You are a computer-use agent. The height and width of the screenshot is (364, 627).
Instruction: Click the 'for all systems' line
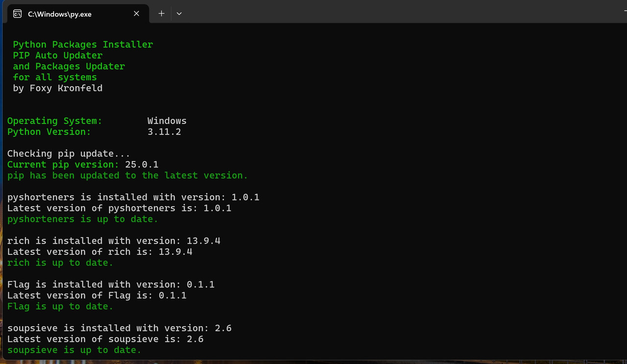(55, 77)
